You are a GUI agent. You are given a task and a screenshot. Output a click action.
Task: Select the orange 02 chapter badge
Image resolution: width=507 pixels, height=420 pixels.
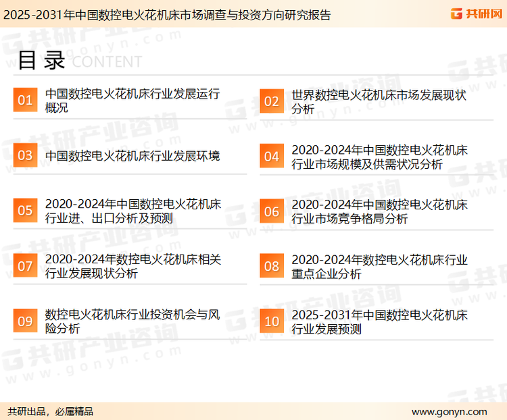point(272,101)
